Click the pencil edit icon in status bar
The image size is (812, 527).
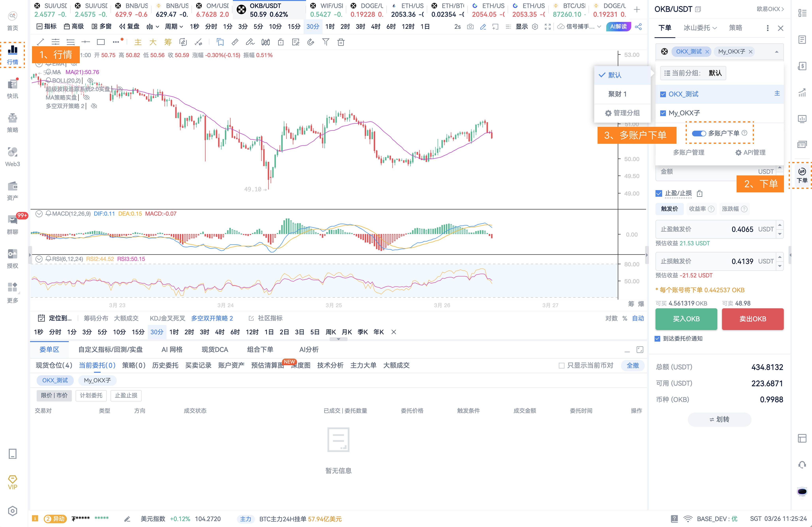tap(127, 519)
